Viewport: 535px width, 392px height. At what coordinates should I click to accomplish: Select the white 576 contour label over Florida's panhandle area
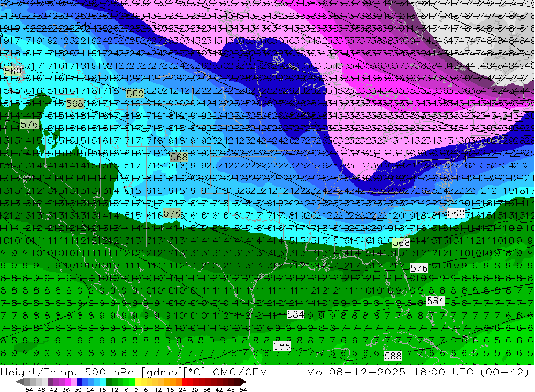(x=419, y=268)
